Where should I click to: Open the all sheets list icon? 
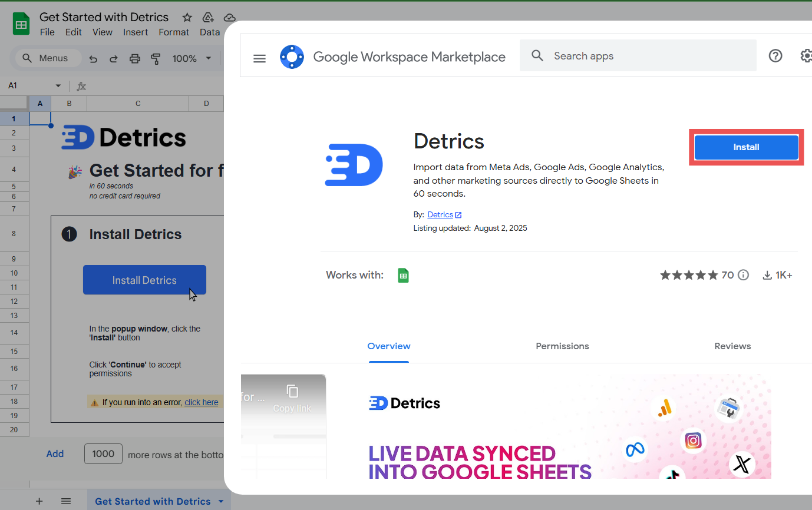[x=66, y=501]
